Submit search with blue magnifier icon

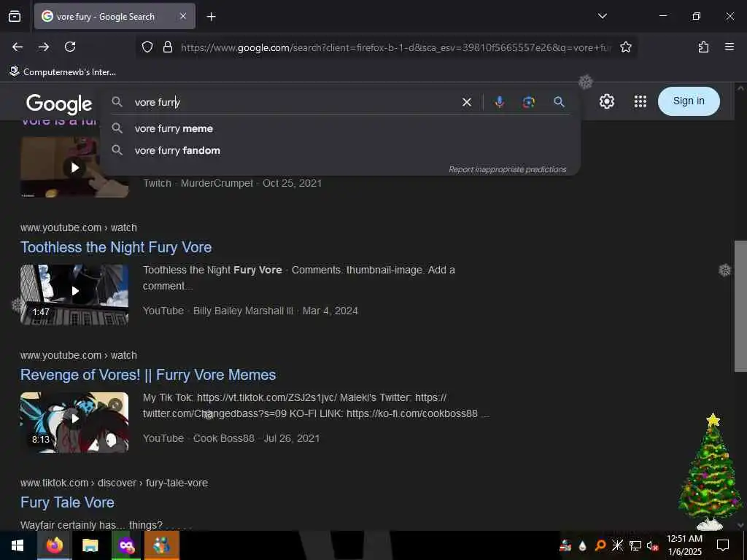(x=560, y=102)
